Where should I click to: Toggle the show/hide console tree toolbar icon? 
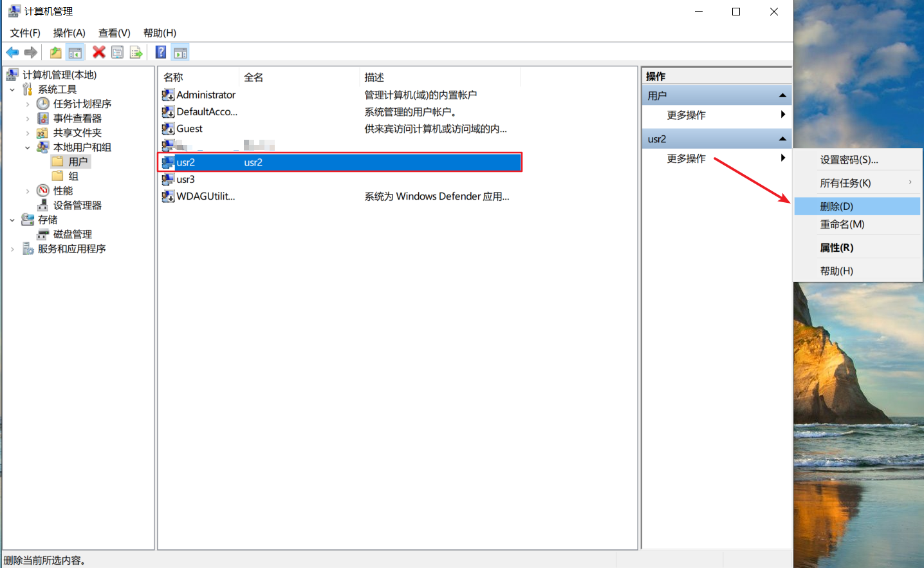[75, 53]
